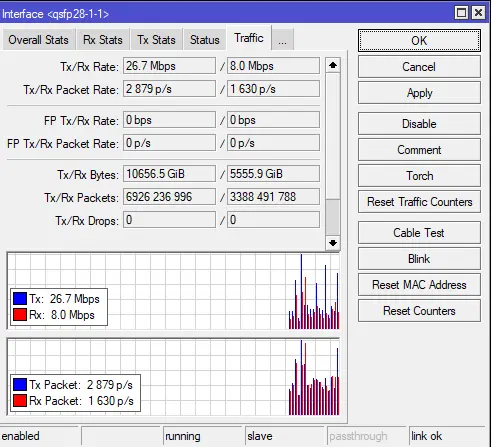
Task: Click the Tx Rate field showing 26.7 Mbps
Action: (x=169, y=66)
